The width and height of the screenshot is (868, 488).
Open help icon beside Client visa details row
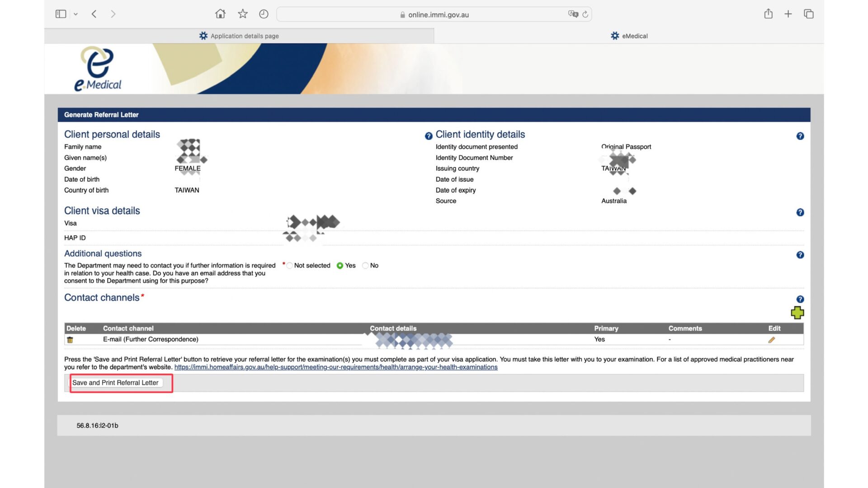coord(800,212)
